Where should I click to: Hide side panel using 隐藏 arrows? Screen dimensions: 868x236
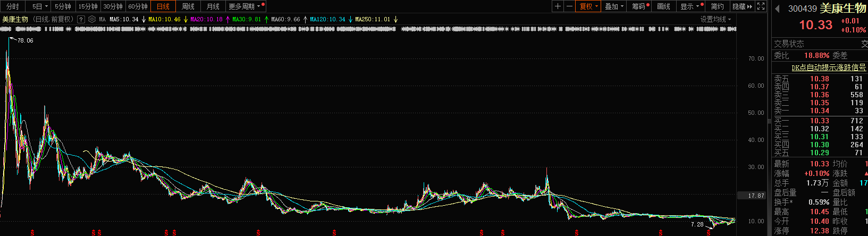pyautogui.click(x=743, y=6)
